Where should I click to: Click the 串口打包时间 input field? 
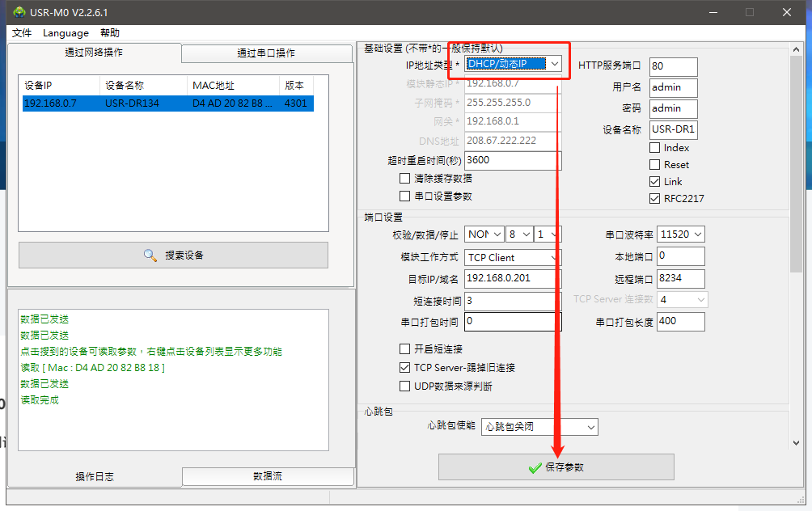[513, 322]
